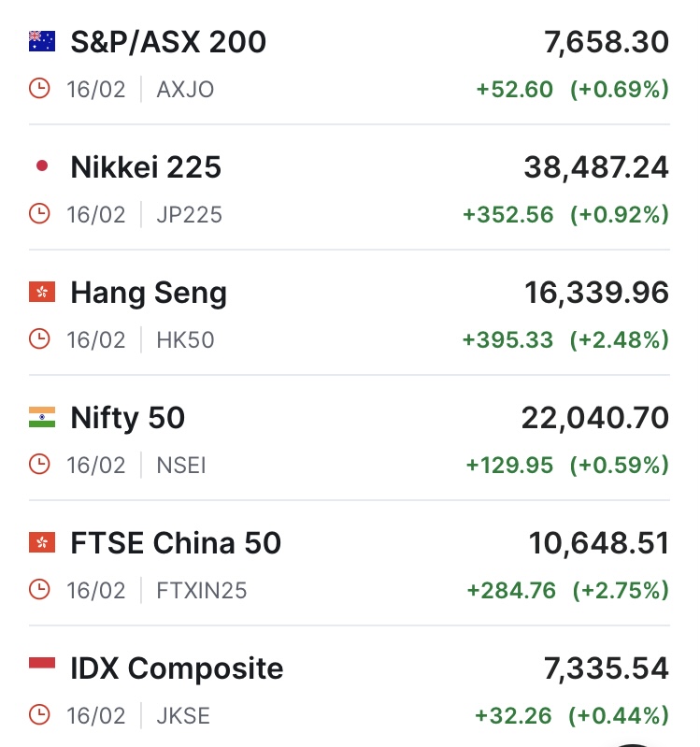Open the S&P/ASX 200 index

click(x=168, y=42)
